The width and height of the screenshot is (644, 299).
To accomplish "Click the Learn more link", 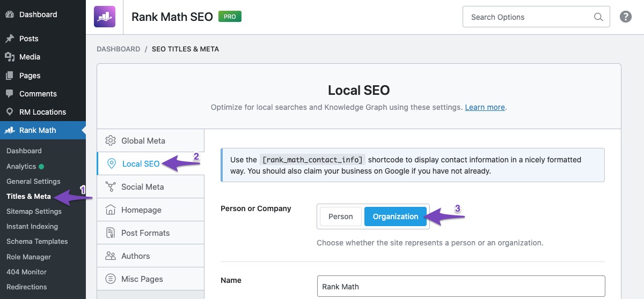I will [x=485, y=107].
